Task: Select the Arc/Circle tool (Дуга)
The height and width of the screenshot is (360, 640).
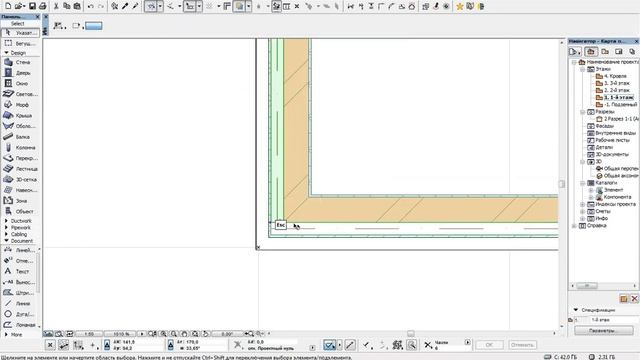Action: point(19,314)
